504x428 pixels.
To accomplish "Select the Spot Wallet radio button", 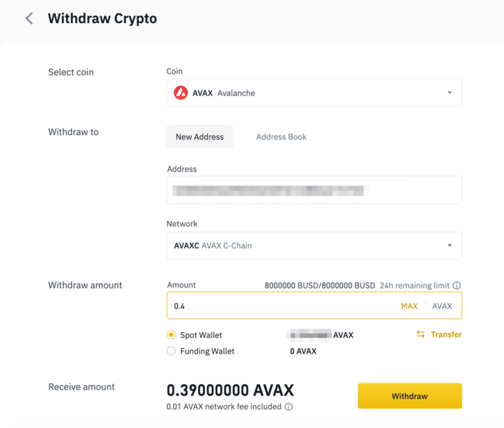I will pyautogui.click(x=171, y=335).
